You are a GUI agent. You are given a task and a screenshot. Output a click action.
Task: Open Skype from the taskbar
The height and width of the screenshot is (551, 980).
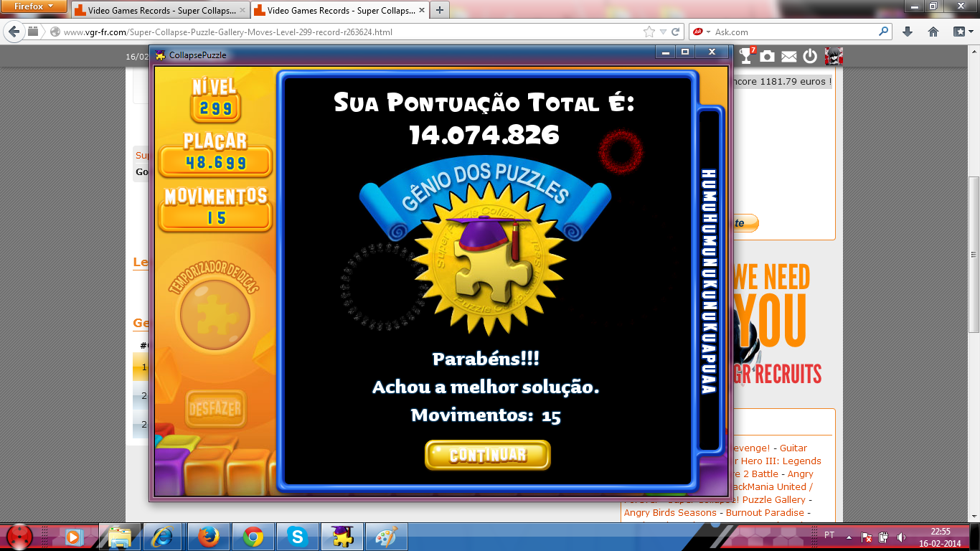[297, 536]
